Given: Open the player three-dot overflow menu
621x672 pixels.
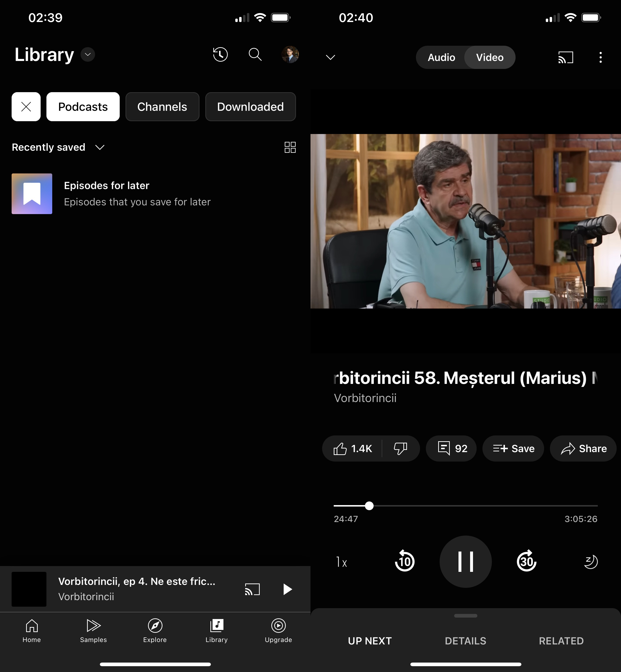Looking at the screenshot, I should coord(600,58).
